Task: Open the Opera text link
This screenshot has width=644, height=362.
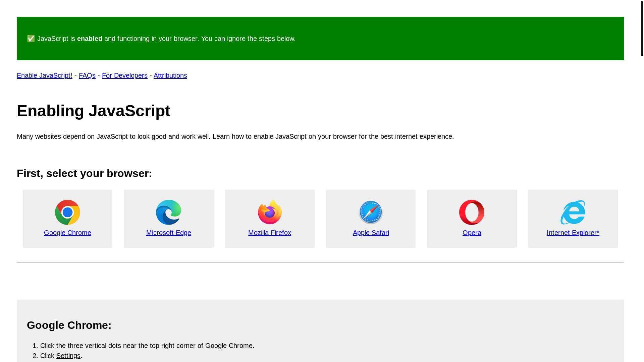Action: (472, 233)
